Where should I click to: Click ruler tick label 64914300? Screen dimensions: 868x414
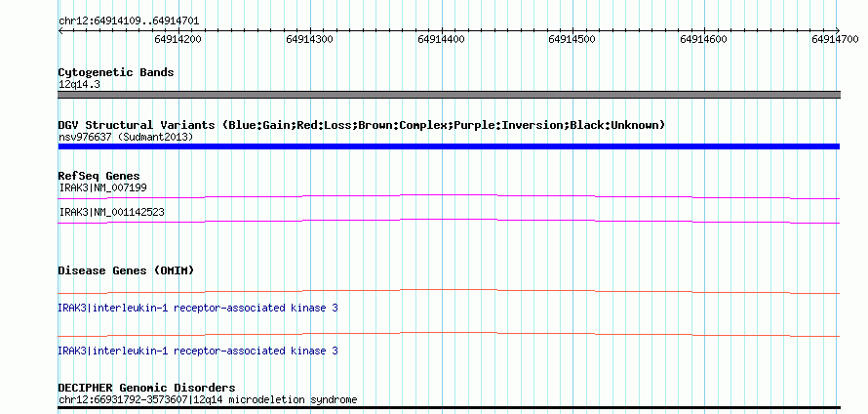(x=309, y=39)
